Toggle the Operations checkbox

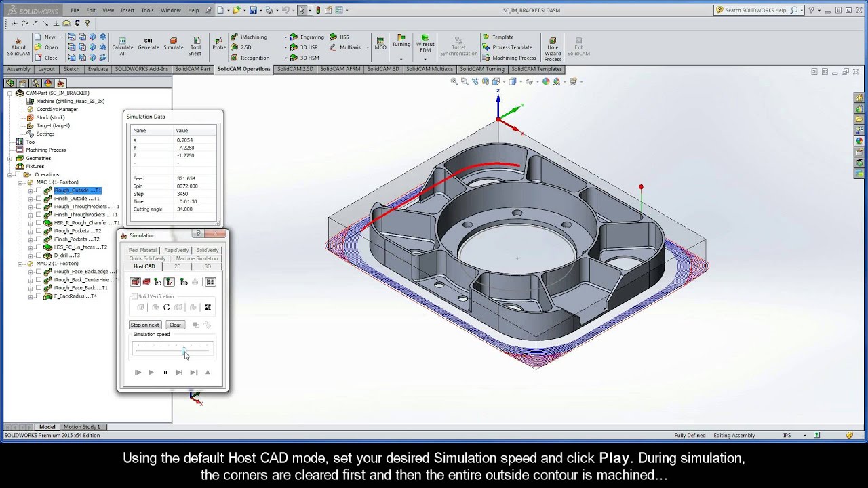(19, 174)
